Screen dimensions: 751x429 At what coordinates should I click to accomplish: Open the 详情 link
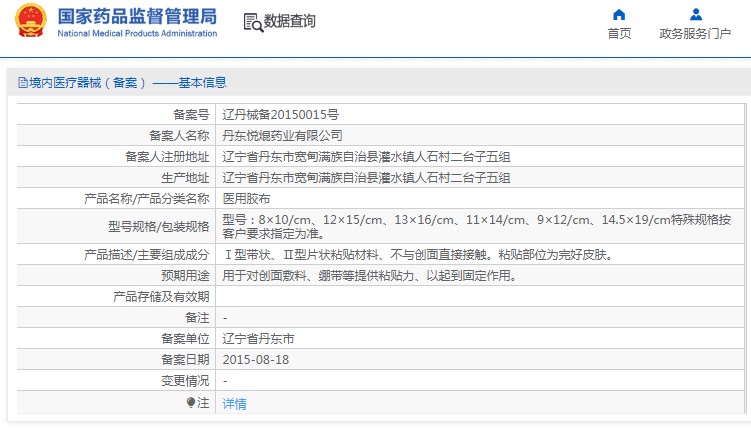[x=234, y=404]
